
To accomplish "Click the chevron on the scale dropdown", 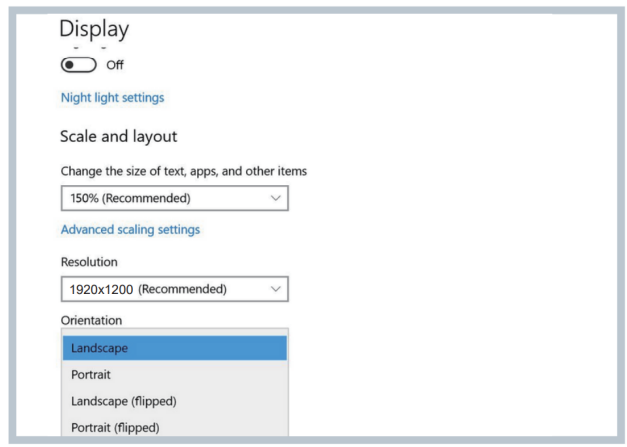I will pyautogui.click(x=276, y=198).
